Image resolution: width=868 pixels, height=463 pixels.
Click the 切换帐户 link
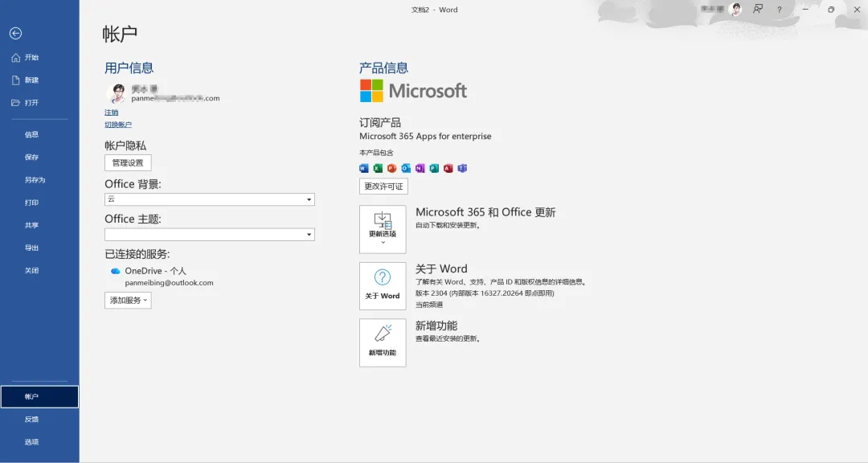118,125
